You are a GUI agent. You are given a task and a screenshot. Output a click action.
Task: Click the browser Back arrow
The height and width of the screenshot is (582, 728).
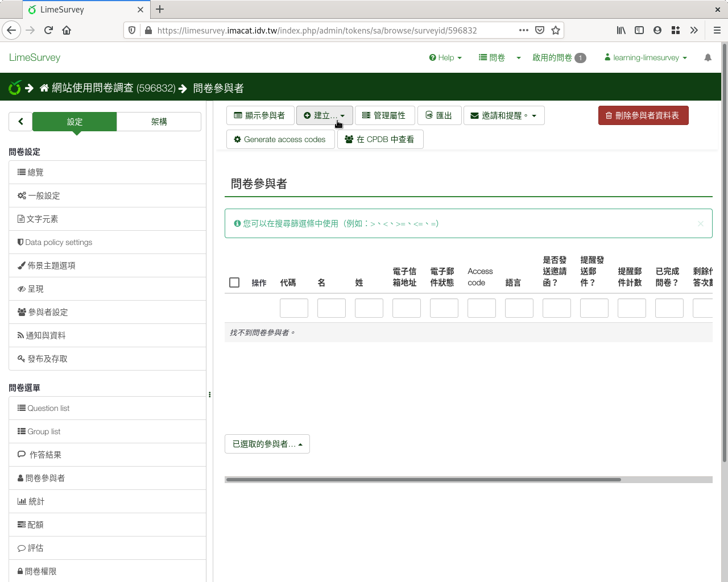11,30
